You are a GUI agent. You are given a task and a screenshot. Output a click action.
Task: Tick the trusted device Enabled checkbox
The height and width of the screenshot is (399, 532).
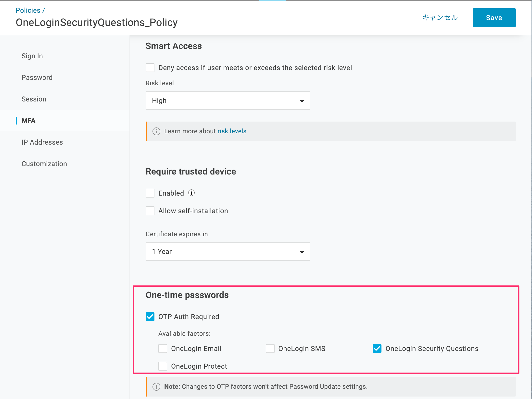tap(150, 193)
